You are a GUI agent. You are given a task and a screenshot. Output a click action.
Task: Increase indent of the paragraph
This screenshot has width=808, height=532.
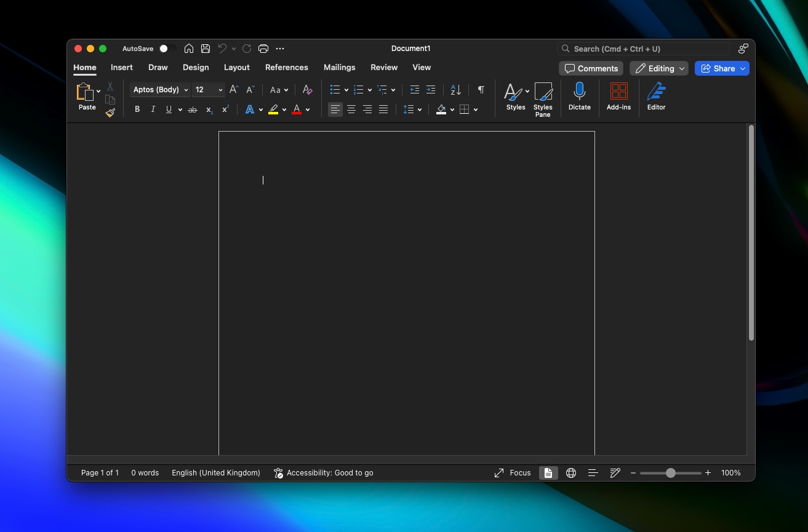click(430, 90)
